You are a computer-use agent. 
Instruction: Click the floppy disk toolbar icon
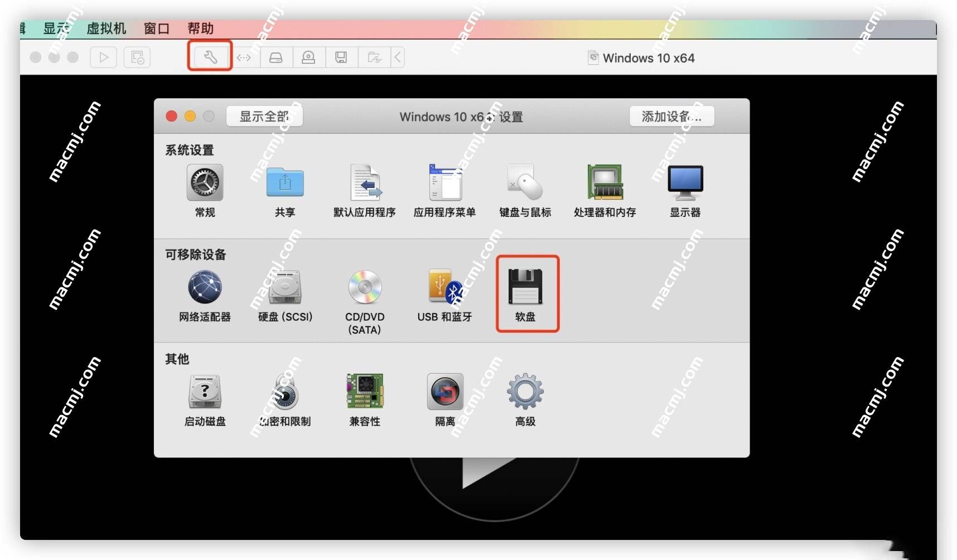[x=341, y=57]
